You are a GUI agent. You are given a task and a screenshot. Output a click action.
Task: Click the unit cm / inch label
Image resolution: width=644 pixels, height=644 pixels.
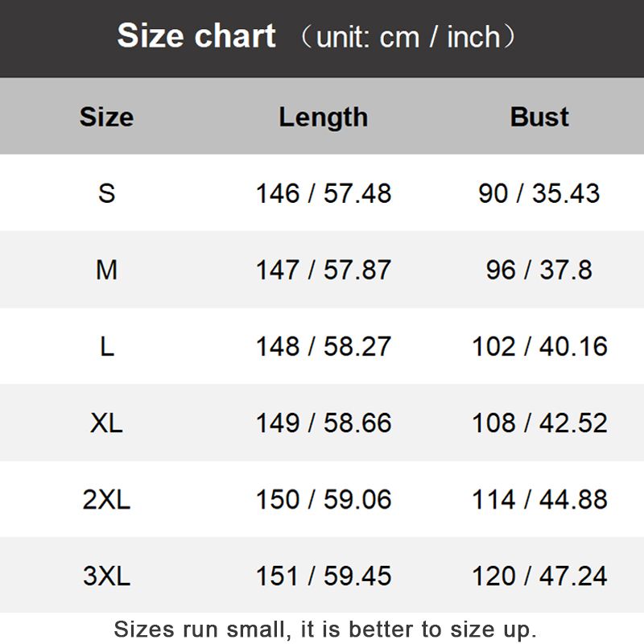407,37
